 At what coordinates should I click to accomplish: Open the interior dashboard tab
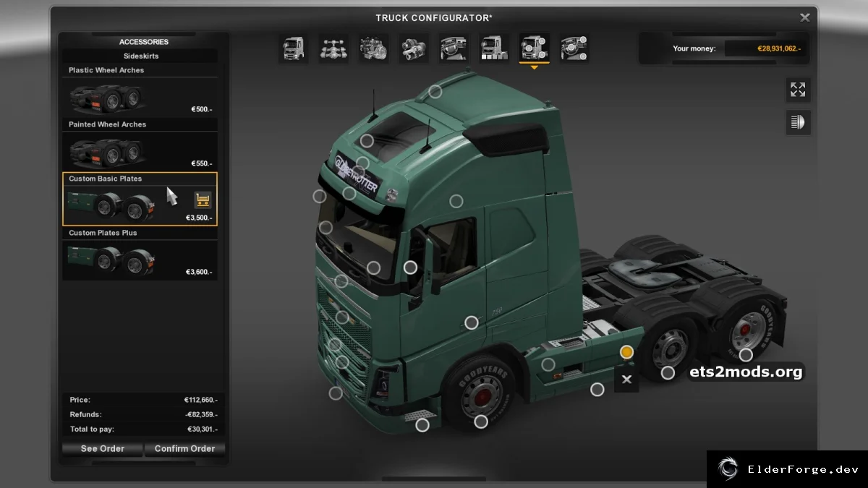tap(454, 48)
